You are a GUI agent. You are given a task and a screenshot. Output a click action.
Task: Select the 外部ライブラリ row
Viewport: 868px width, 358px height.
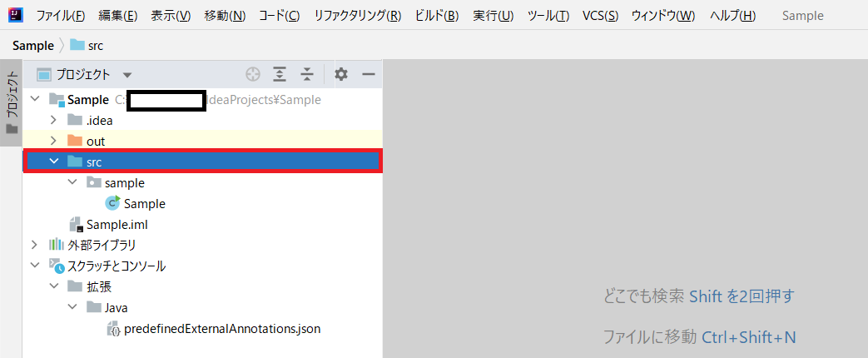pyautogui.click(x=202, y=245)
